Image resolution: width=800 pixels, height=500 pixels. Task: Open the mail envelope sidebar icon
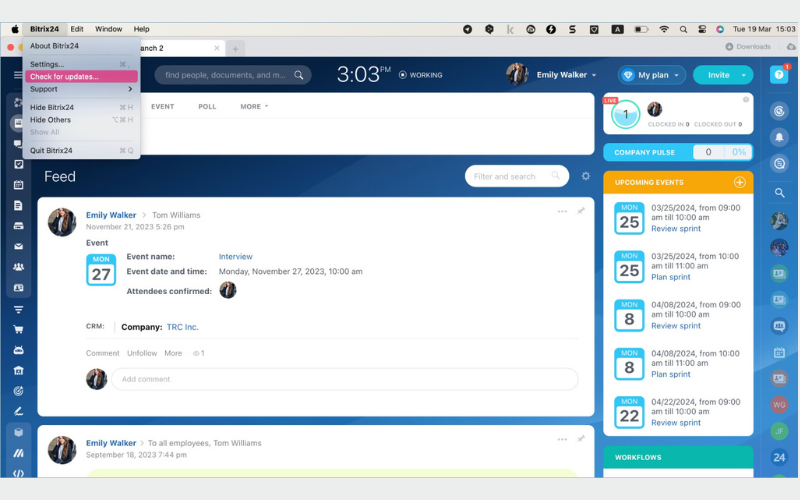pyautogui.click(x=18, y=246)
